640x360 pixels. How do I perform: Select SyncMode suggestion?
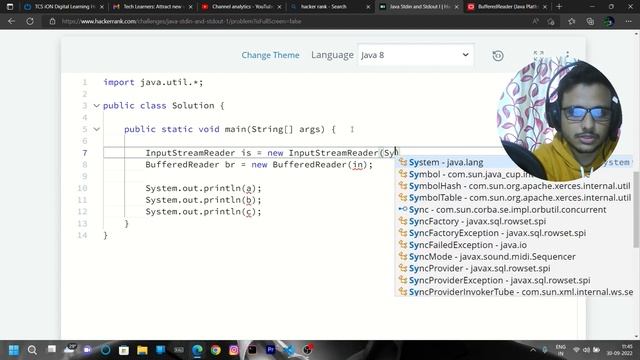(513, 257)
